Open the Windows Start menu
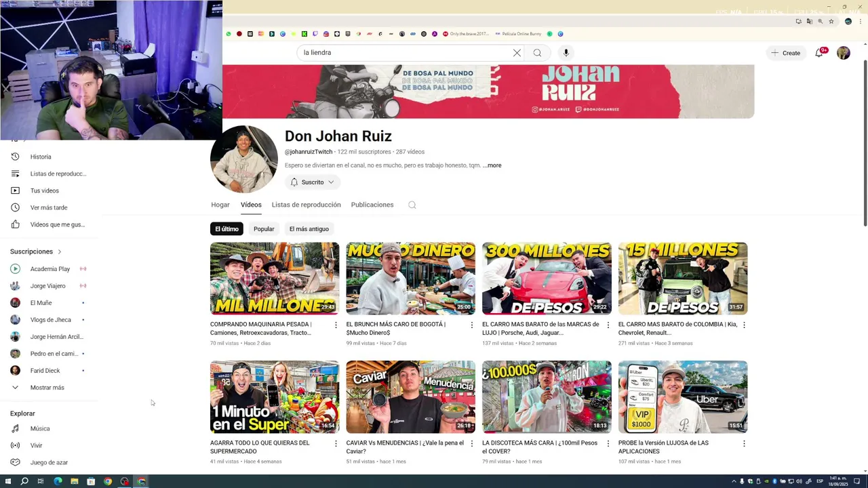 [x=8, y=481]
